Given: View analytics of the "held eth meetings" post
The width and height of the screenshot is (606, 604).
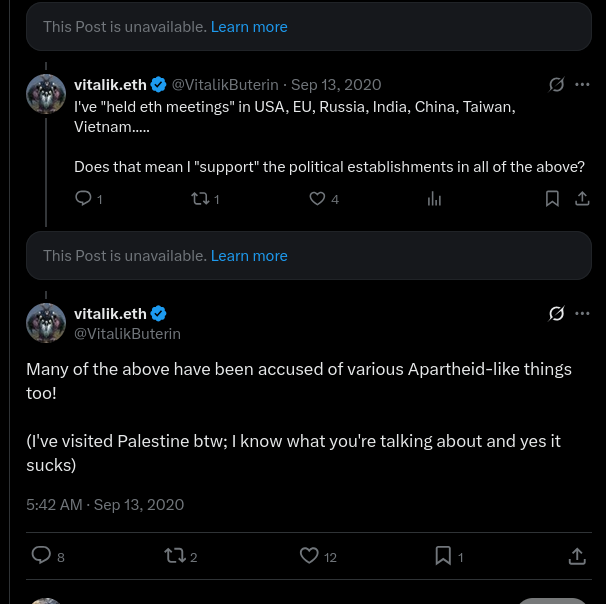Looking at the screenshot, I should coord(434,199).
